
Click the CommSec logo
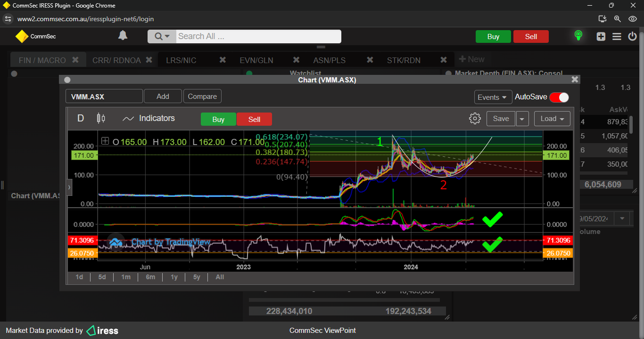point(36,36)
